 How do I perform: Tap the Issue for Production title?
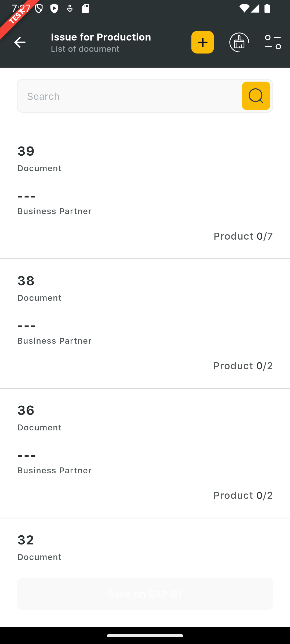coord(101,37)
